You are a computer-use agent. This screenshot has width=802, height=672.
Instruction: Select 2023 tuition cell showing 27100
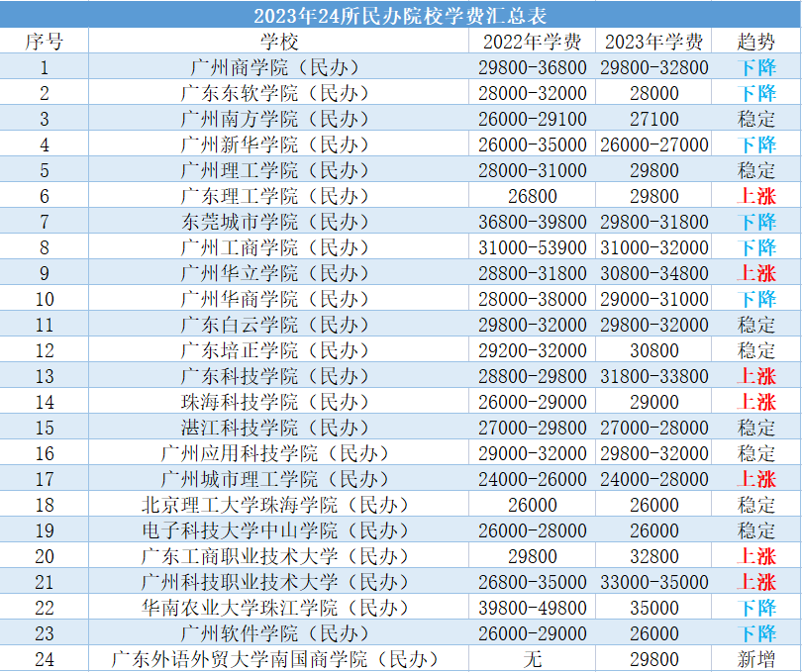pyautogui.click(x=654, y=119)
